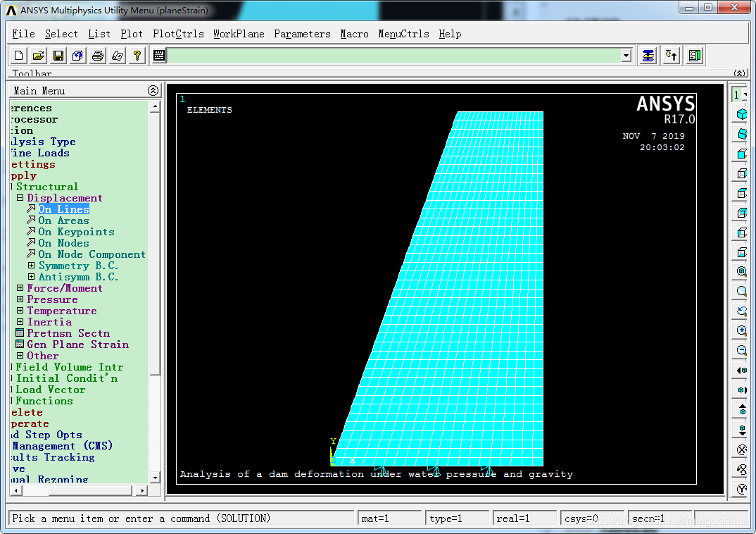Expand the Symmetry B.C. node

[x=32, y=266]
